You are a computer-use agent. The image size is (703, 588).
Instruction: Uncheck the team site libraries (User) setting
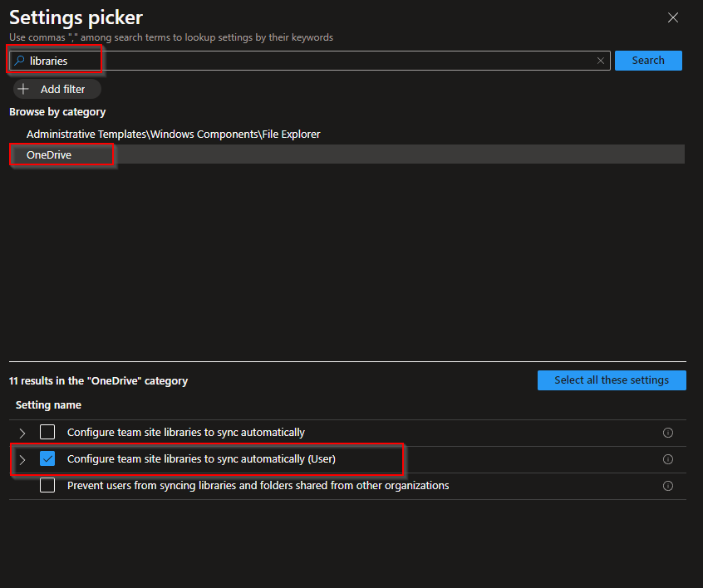point(47,458)
